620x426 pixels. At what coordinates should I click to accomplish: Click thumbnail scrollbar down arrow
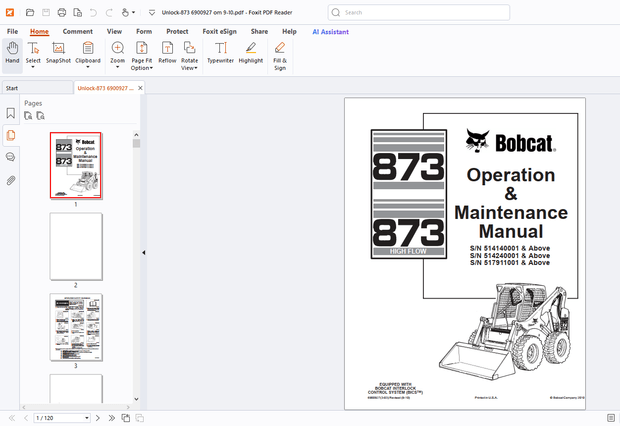[136, 399]
